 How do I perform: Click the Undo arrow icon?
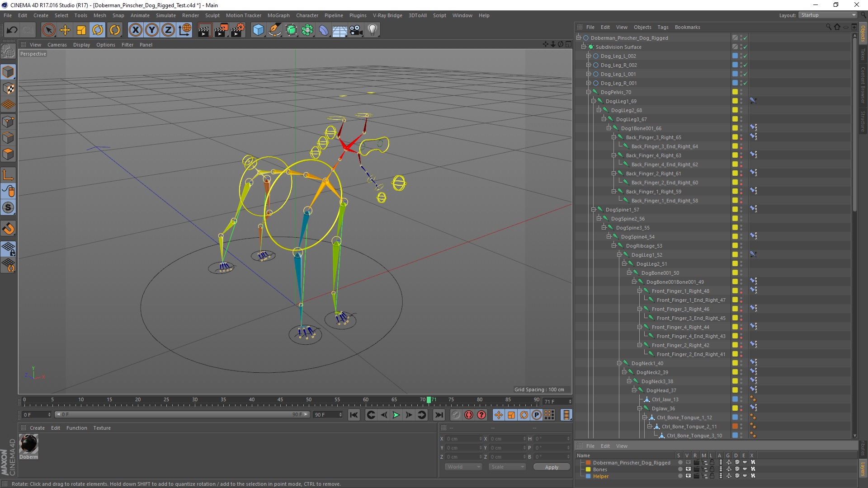(x=12, y=30)
